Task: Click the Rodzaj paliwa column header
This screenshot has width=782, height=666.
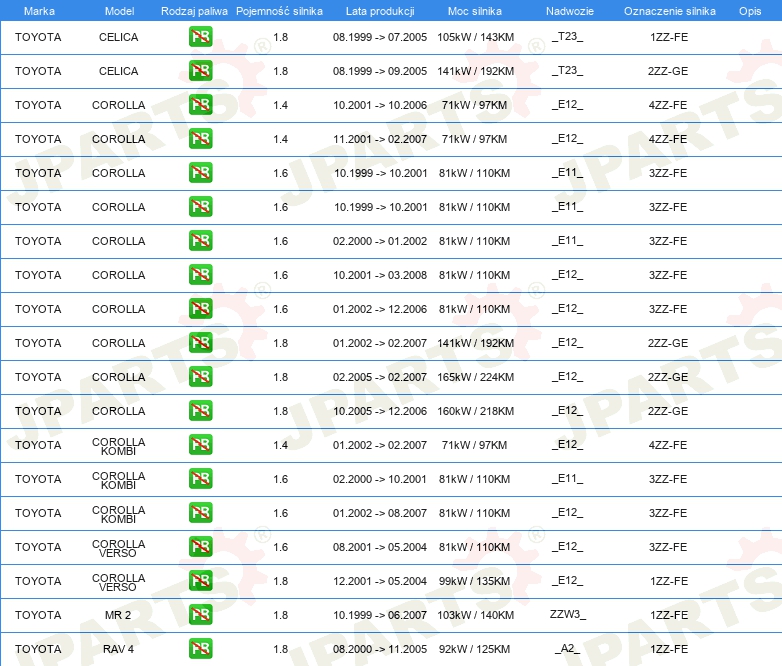Action: click(x=194, y=11)
